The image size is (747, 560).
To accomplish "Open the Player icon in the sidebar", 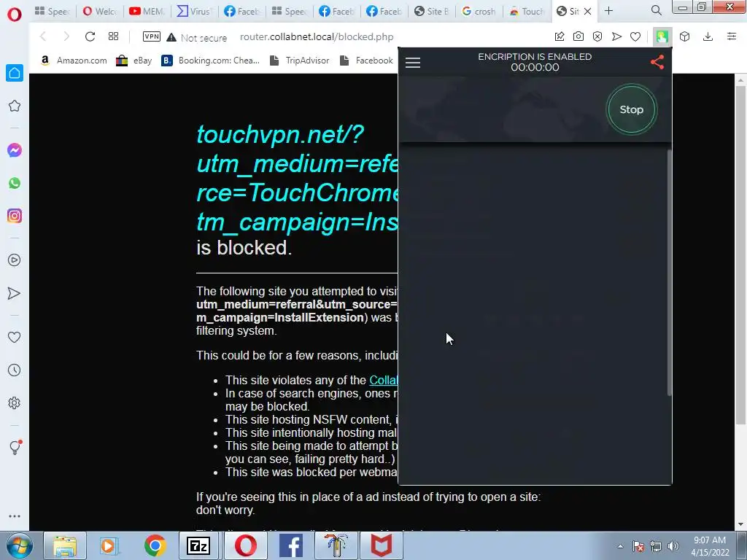I will (15, 260).
